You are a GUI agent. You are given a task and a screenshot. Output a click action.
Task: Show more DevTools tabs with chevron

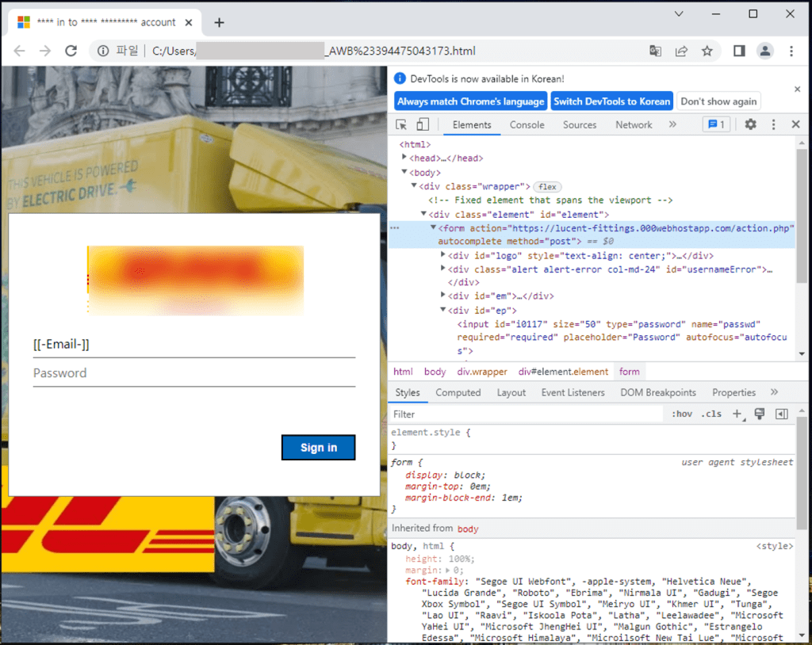tap(672, 124)
